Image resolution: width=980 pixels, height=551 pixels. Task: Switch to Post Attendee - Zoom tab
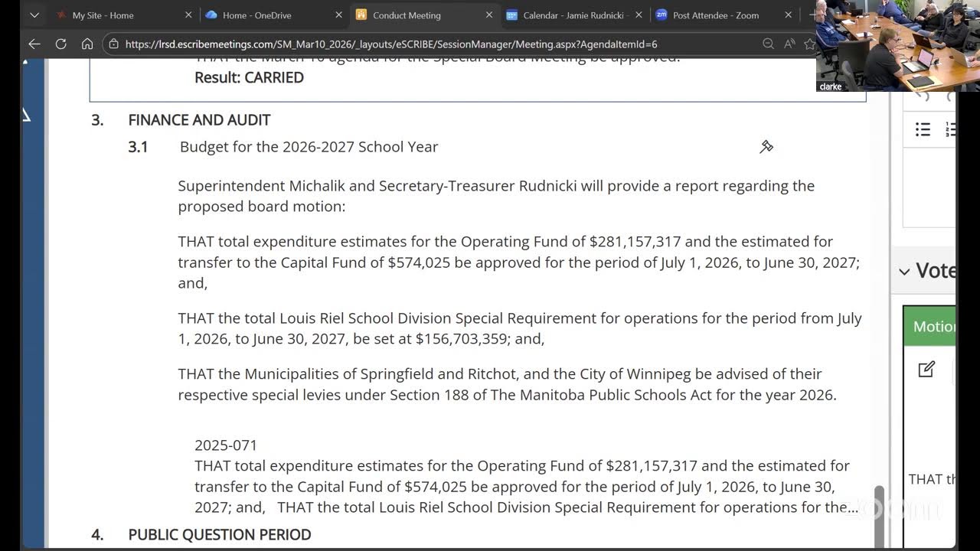click(724, 15)
